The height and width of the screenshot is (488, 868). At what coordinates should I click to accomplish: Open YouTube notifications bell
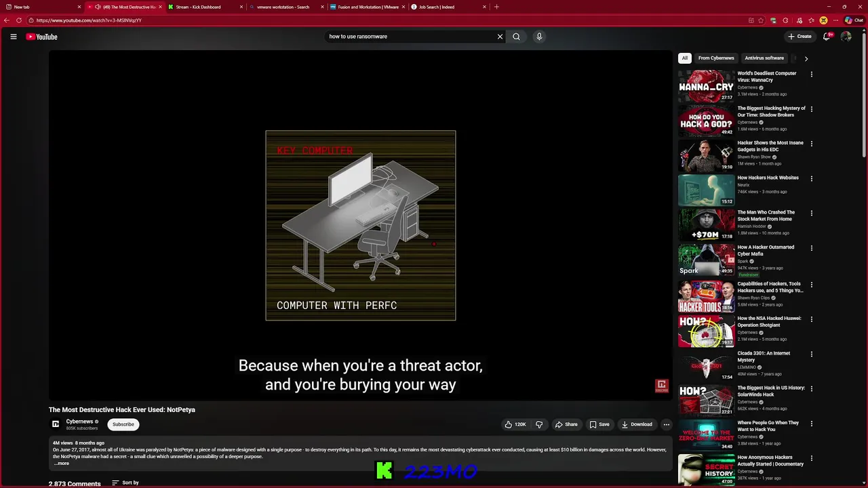coord(827,37)
